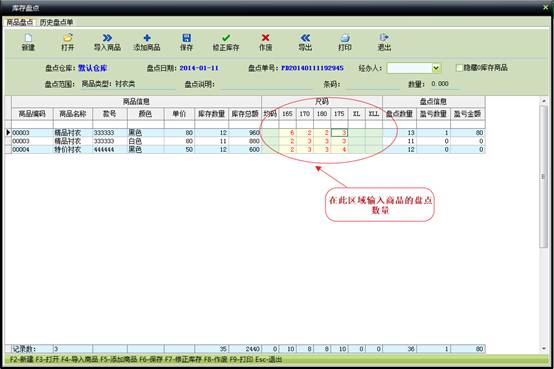554x369 pixels.
Task: Click the 新建 (New) toolbar icon
Action: pos(28,38)
